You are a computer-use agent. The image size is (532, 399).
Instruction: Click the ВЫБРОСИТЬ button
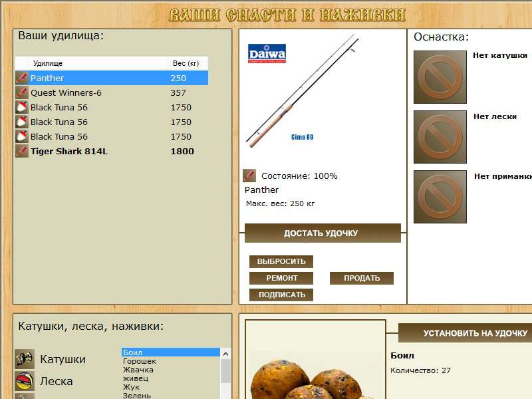[x=281, y=261]
